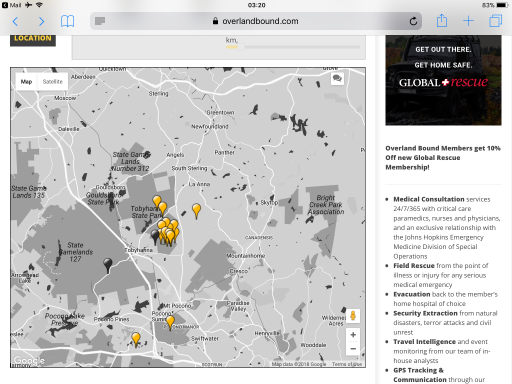Tap the overlandbound.com address bar
This screenshot has height=384, width=512.
[256, 21]
